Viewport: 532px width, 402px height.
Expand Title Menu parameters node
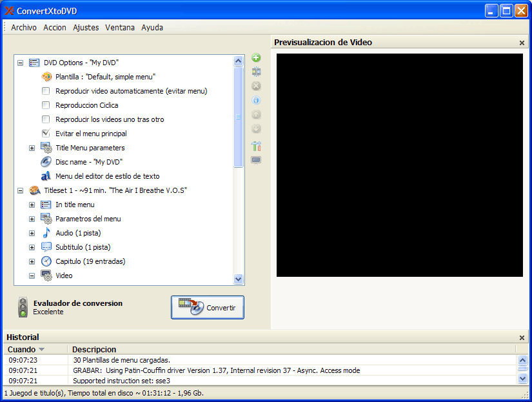tap(32, 148)
